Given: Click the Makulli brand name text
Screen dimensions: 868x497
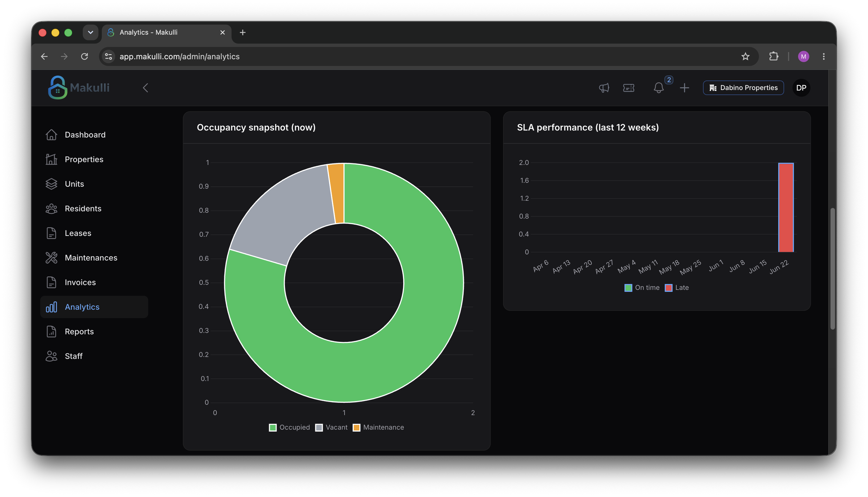Looking at the screenshot, I should click(90, 88).
